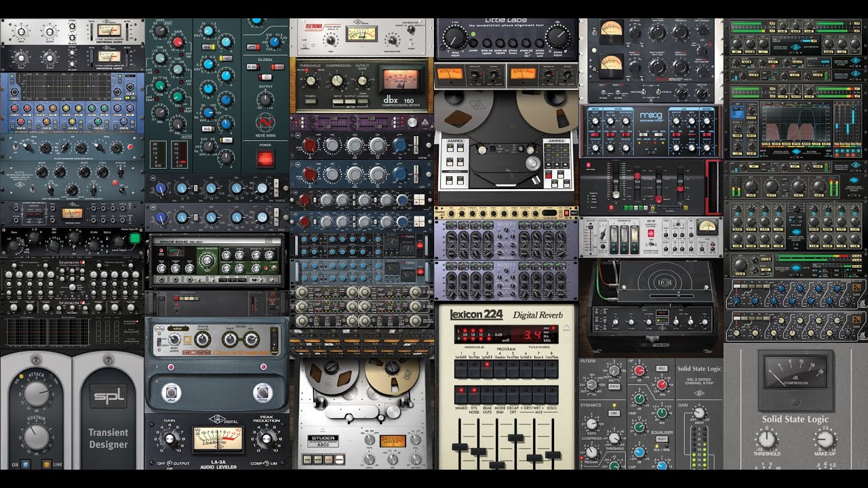868x488 pixels.
Task: Select Lexicon program 8 Const Plate
Action: (x=551, y=369)
